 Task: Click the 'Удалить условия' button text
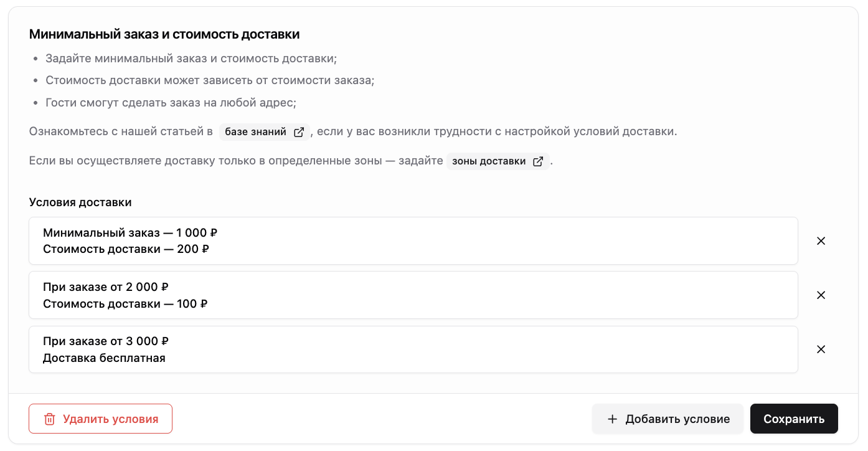coord(110,419)
